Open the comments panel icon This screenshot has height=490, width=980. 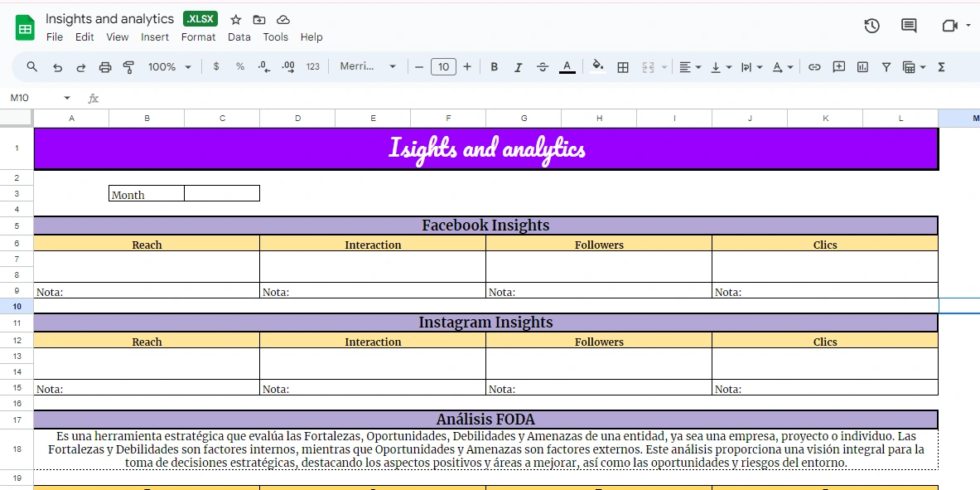coord(909,26)
